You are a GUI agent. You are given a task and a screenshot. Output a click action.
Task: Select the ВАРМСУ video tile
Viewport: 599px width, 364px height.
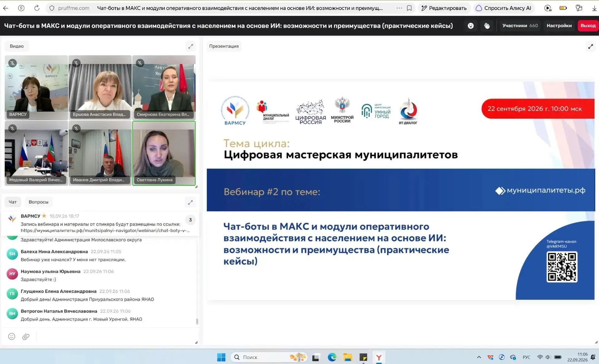tap(36, 88)
